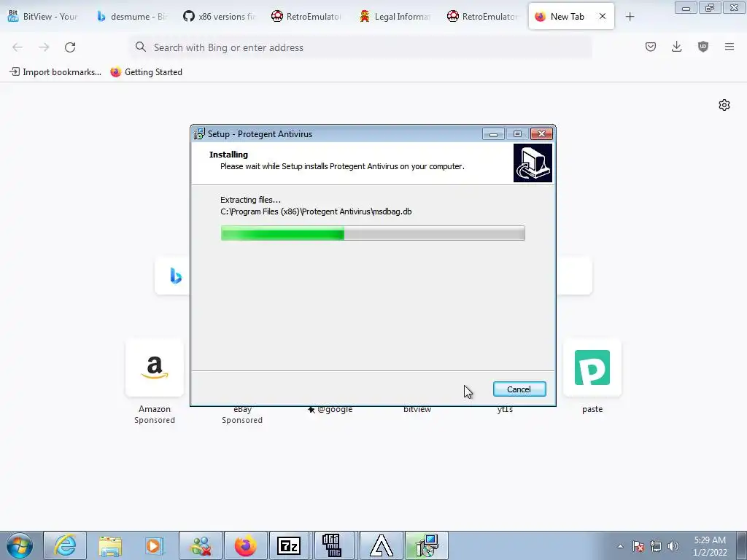Open a new browser tab with plus

(630, 17)
